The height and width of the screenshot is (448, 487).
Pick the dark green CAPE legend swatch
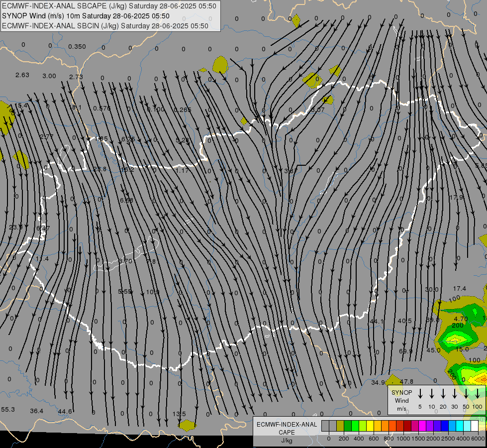(x=348, y=426)
